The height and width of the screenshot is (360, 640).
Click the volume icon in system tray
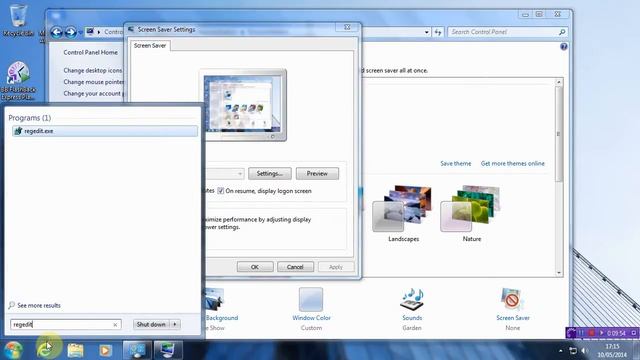[584, 351]
